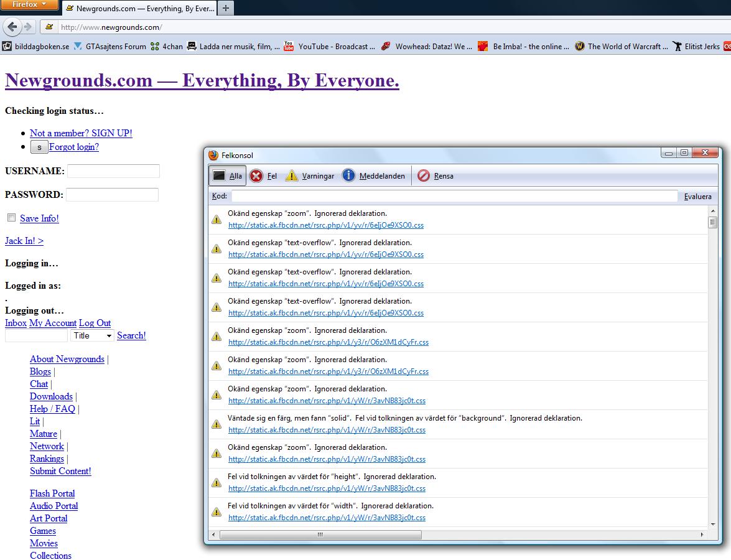The width and height of the screenshot is (731, 560).
Task: Open the Rankings link
Action: click(47, 459)
